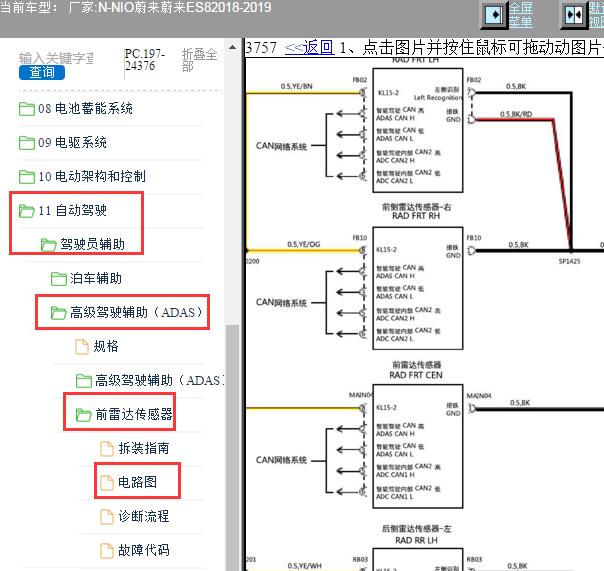Click open-folder icon beside 驾驶员辅助
This screenshot has width=604, height=571.
[49, 245]
